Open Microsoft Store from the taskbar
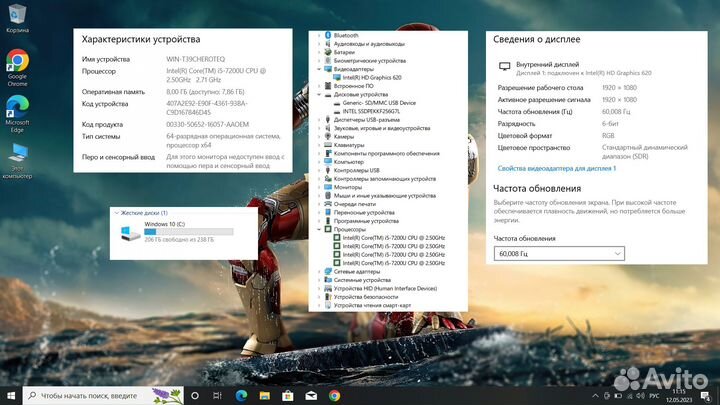The width and height of the screenshot is (720, 405). click(288, 395)
